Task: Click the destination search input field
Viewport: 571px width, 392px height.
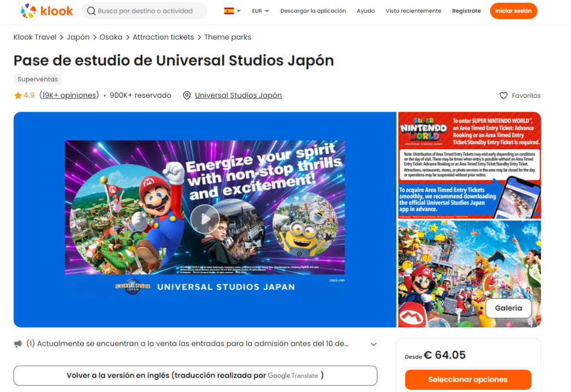Action: [144, 11]
